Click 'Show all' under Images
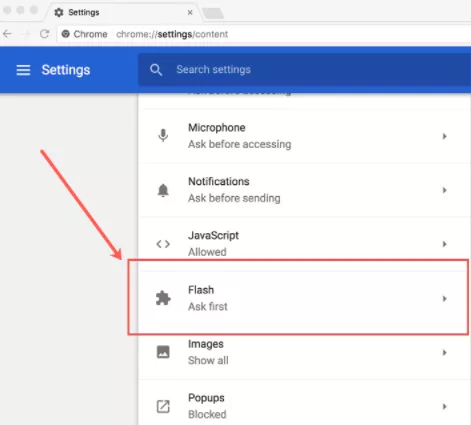471x425 pixels. tap(208, 360)
